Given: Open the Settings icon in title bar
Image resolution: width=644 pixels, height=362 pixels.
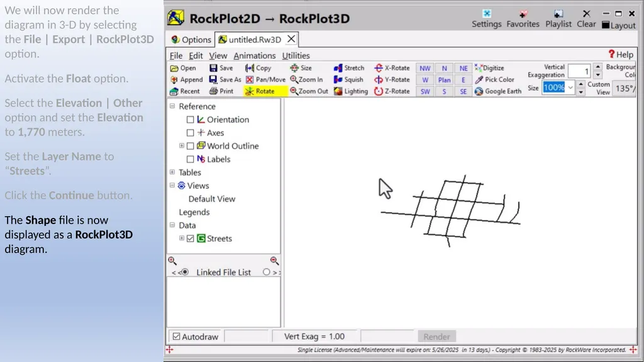Looking at the screenshot, I should [x=486, y=19].
